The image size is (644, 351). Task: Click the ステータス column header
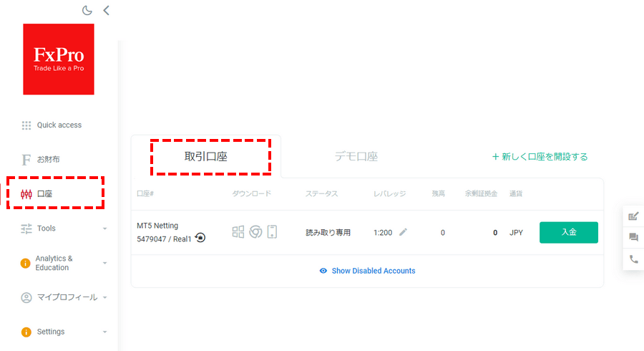pyautogui.click(x=321, y=193)
